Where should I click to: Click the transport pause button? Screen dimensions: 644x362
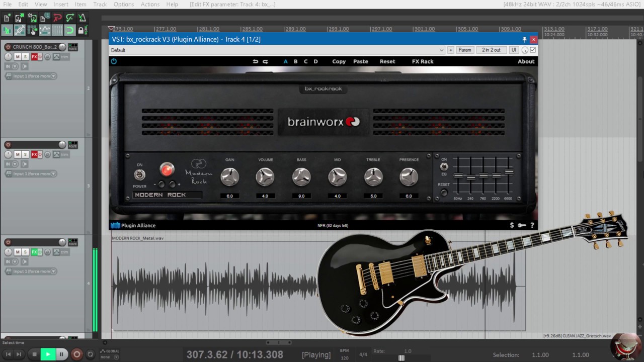tap(61, 354)
